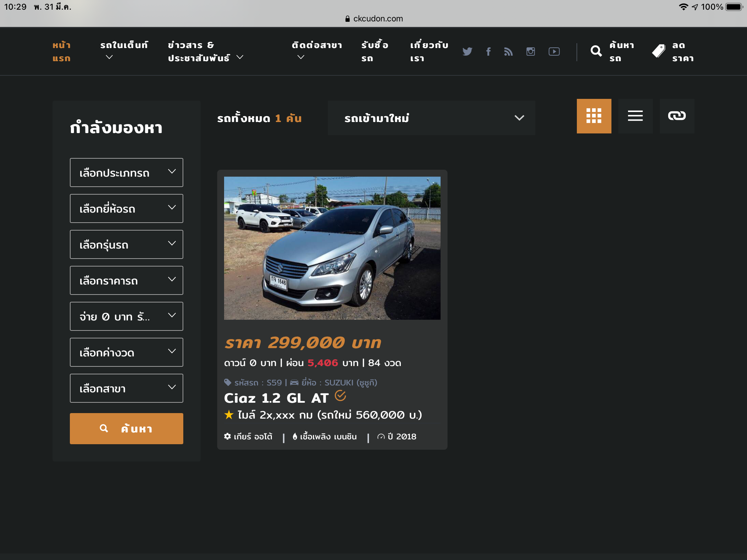
Task: Click the price tag discount icon
Action: point(658,52)
